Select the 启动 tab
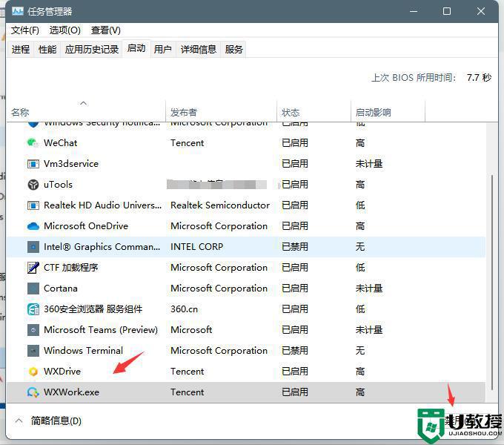This screenshot has width=504, height=445. (136, 48)
